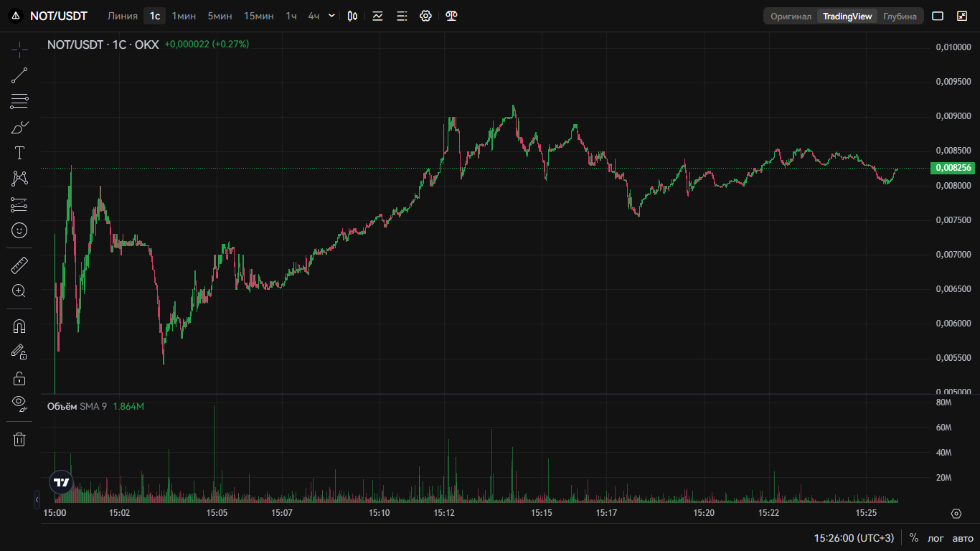980x551 pixels.
Task: Click the +0,000022 (+0.27%) change value
Action: 207,44
